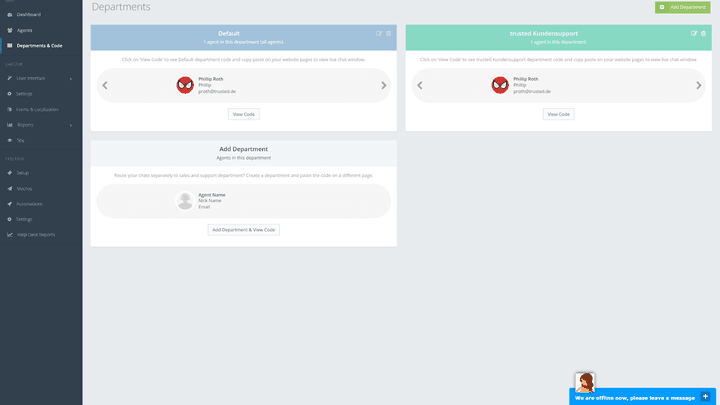720x405 pixels.
Task: Click the chat widget woman avatar
Action: pos(585,382)
